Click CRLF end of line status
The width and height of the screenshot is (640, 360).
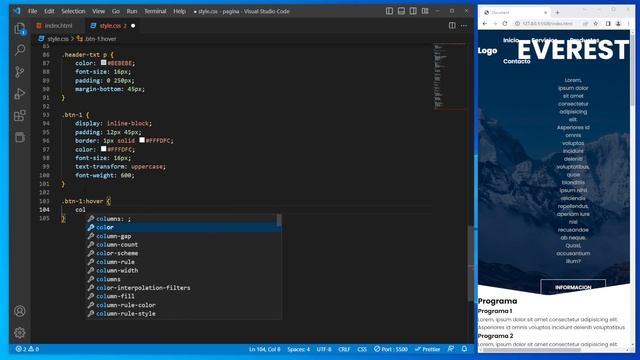click(344, 349)
